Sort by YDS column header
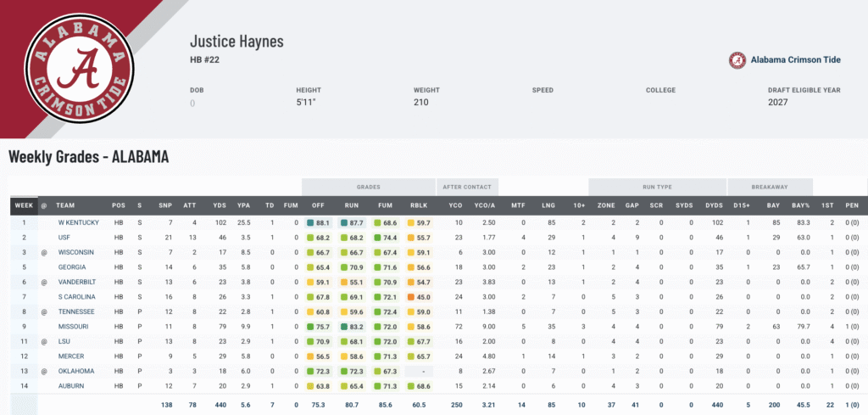This screenshot has width=868, height=415. 220,205
